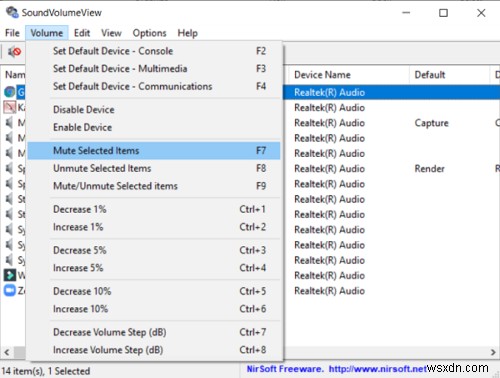Choose Set Default Device - Console
The width and height of the screenshot is (500, 378).
154,51
